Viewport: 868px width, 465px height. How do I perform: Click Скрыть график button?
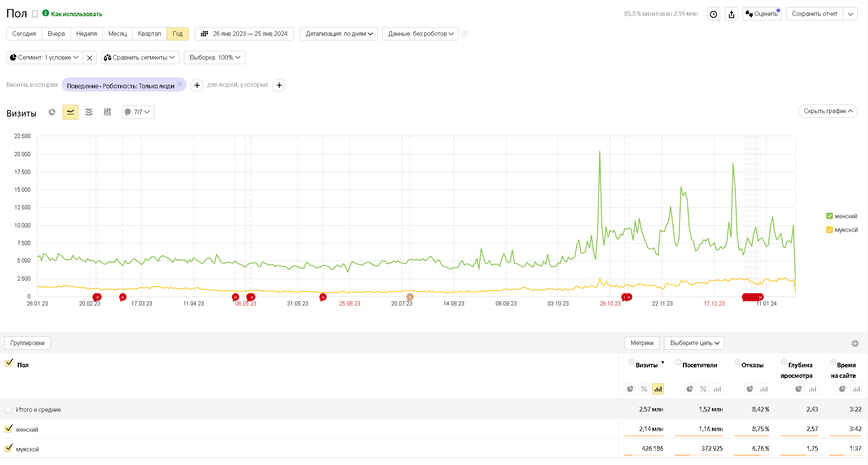click(x=827, y=111)
